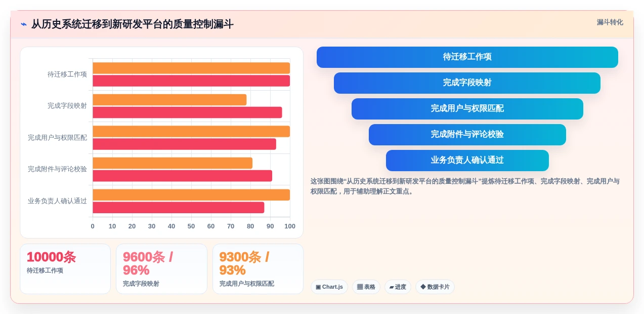Click the 漏斗转化 label in header
This screenshot has width=644, height=314.
[610, 22]
